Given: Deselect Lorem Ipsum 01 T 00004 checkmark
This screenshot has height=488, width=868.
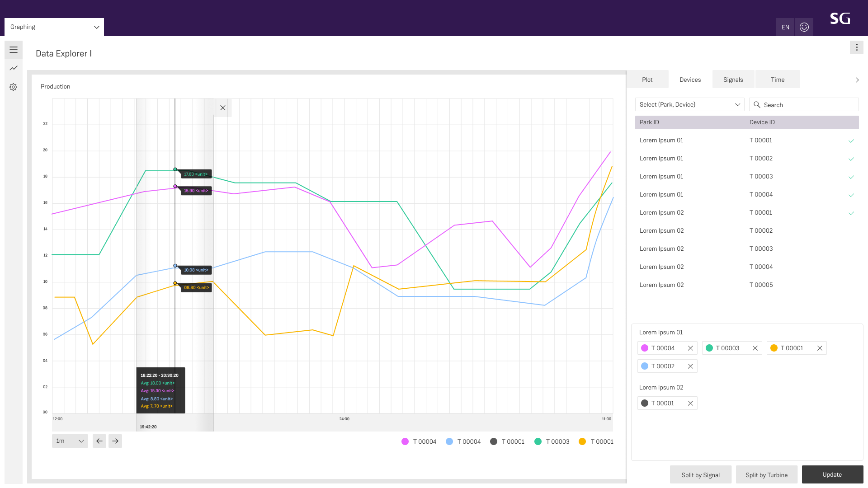Looking at the screenshot, I should (851, 195).
